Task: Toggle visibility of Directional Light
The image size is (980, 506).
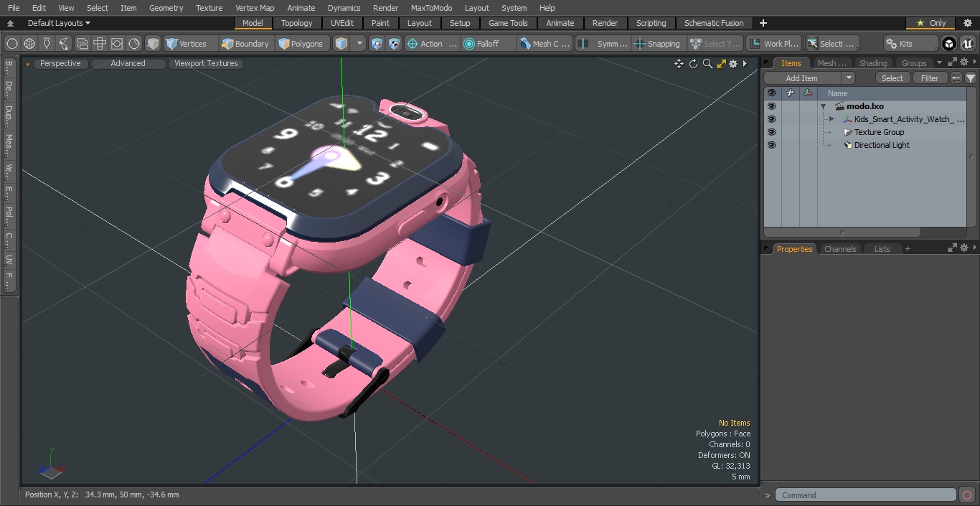Action: tap(771, 145)
